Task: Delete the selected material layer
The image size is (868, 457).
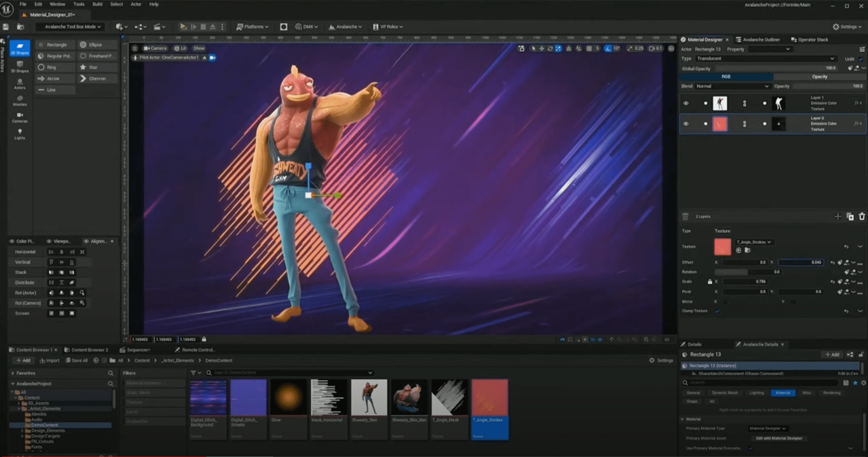Action: tap(862, 217)
